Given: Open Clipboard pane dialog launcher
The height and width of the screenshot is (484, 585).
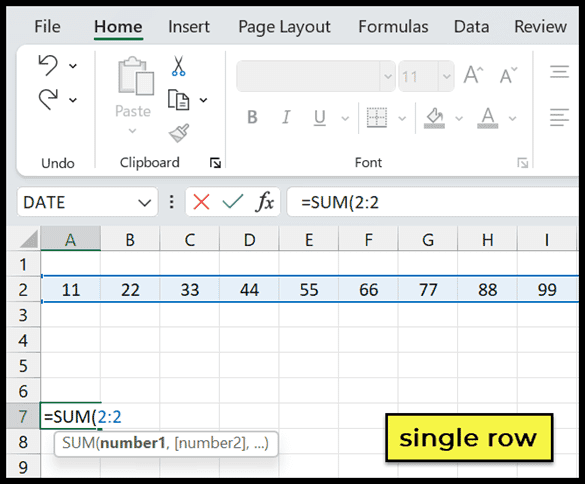Looking at the screenshot, I should tap(215, 163).
